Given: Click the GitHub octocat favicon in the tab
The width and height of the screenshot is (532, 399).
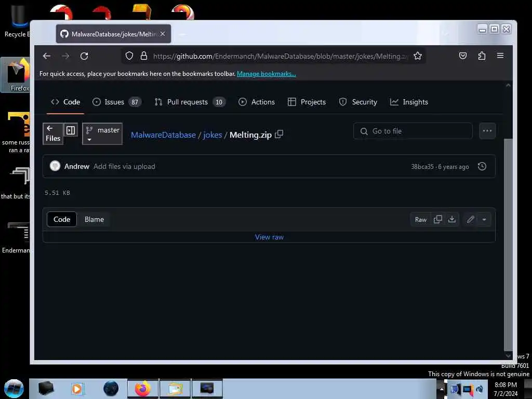Looking at the screenshot, I should click(64, 34).
